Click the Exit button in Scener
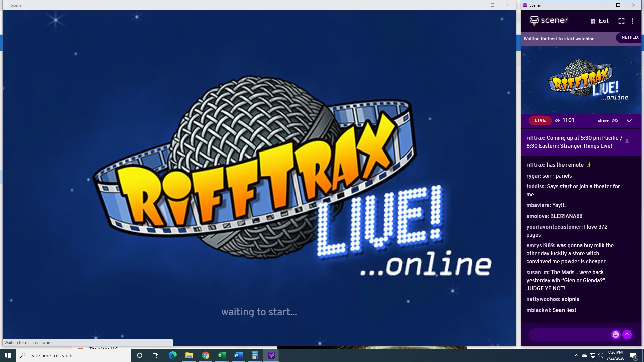Viewport: 644px width, 362px height. coord(600,21)
